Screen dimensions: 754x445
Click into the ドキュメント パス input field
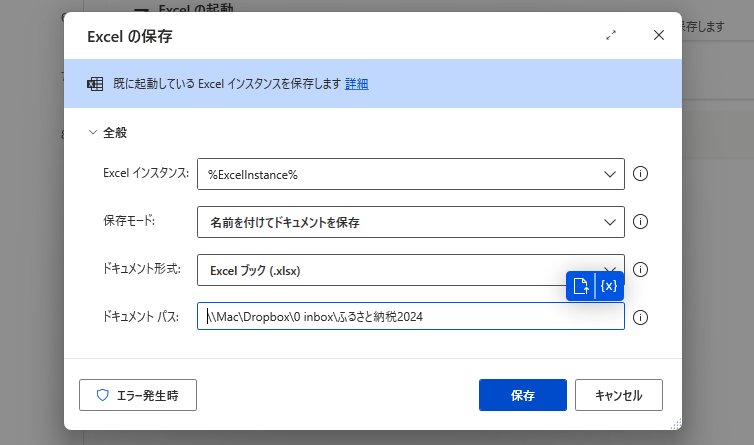(x=411, y=316)
